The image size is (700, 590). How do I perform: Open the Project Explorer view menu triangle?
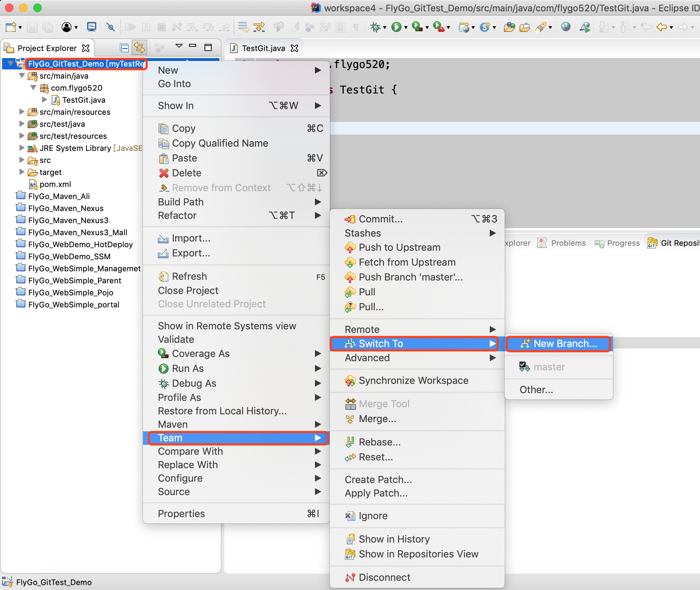tap(179, 46)
